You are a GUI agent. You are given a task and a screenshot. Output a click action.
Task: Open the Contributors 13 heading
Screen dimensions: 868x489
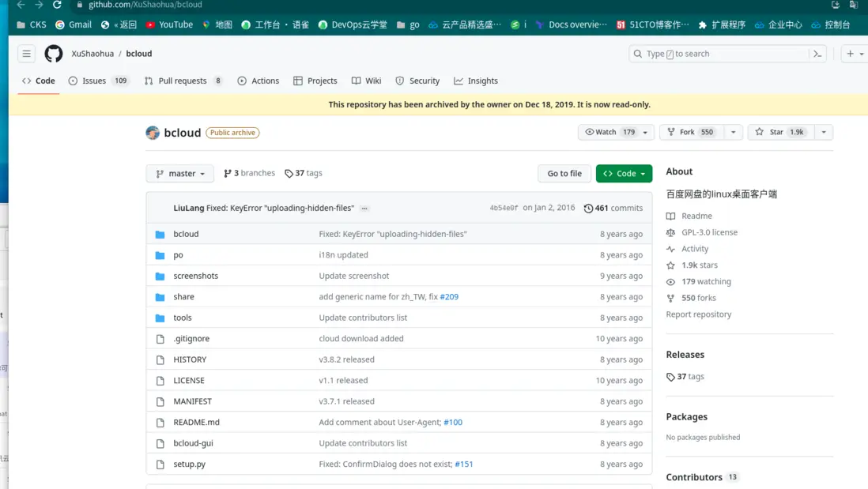coord(701,477)
